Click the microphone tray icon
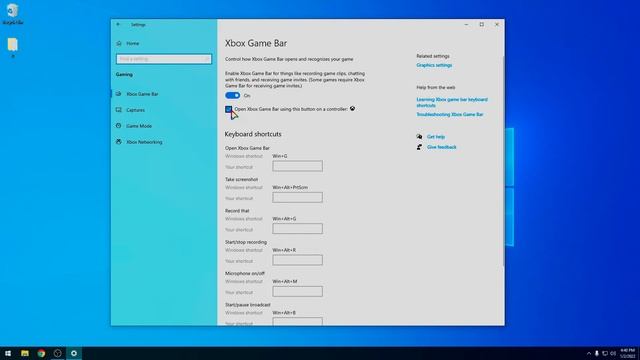This screenshot has height=360, width=640. tap(597, 353)
